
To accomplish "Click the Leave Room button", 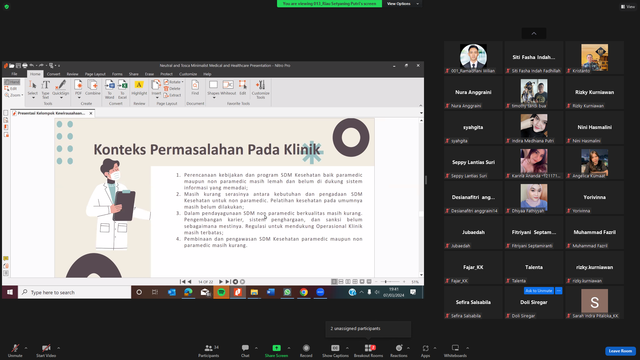I will 620,351.
